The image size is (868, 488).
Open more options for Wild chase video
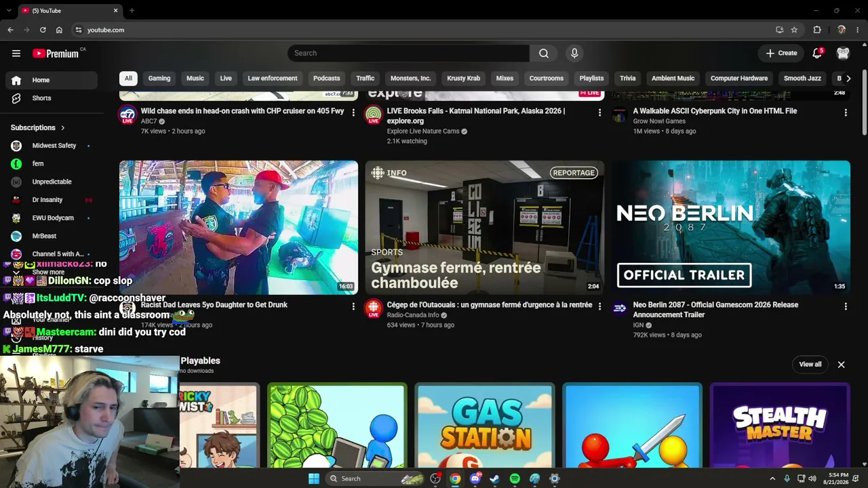click(353, 113)
